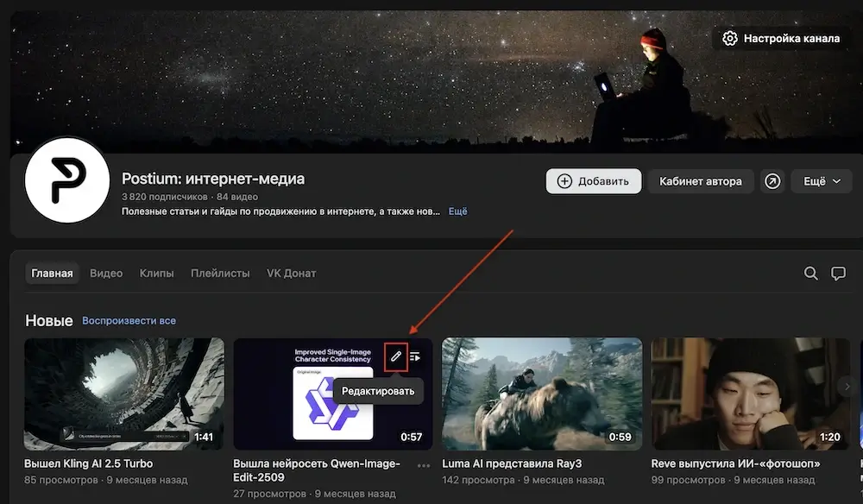863x504 pixels.
Task: Click the Новые section heading
Action: coord(49,321)
